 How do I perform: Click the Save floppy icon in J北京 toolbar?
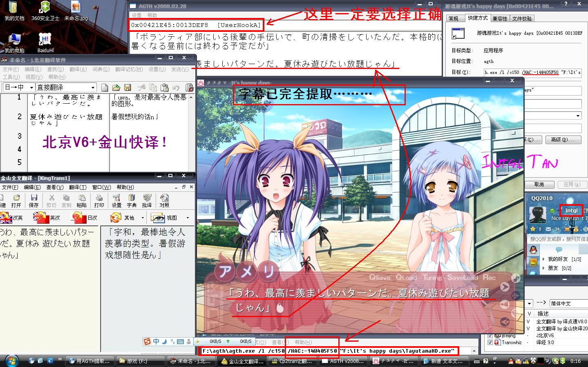click(x=127, y=87)
